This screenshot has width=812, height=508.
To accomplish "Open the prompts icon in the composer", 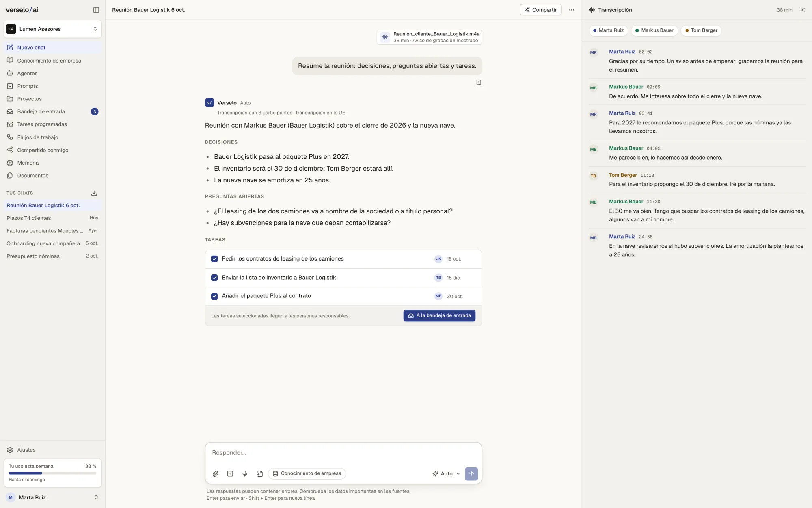I will coord(230,474).
